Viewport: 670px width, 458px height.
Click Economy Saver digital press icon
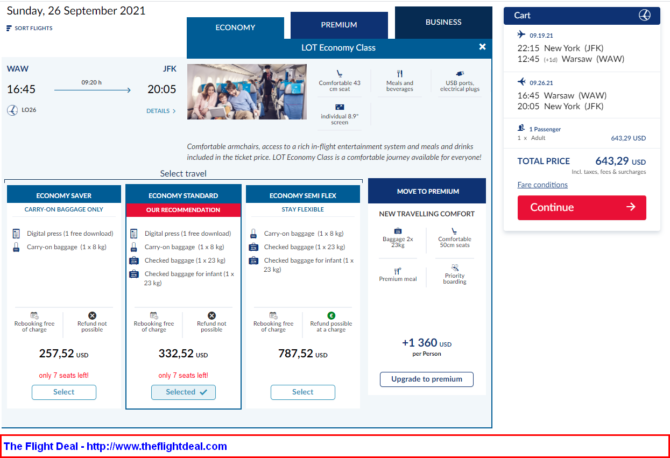tap(16, 234)
